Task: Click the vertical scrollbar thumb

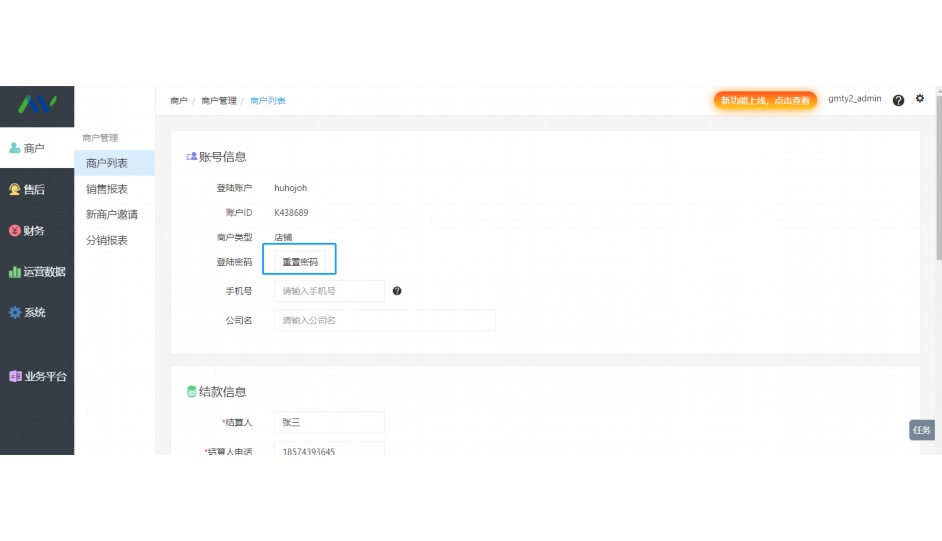Action: coord(938,177)
